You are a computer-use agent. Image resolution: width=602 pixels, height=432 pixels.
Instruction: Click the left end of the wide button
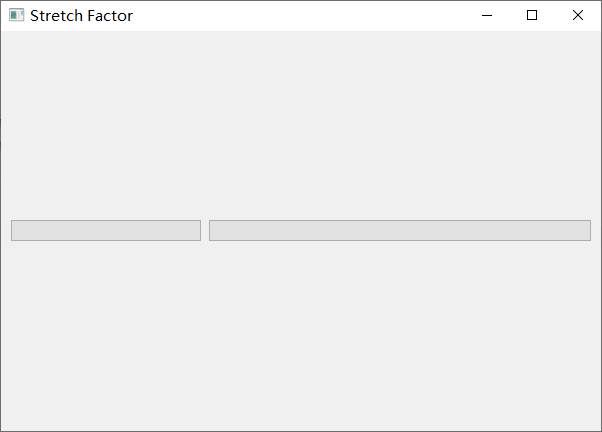click(216, 230)
